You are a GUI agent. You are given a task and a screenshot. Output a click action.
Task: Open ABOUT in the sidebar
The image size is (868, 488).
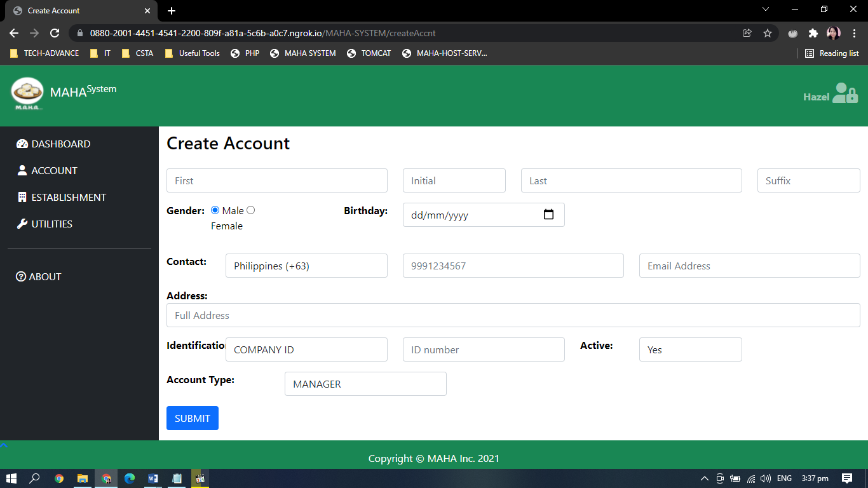(x=39, y=276)
